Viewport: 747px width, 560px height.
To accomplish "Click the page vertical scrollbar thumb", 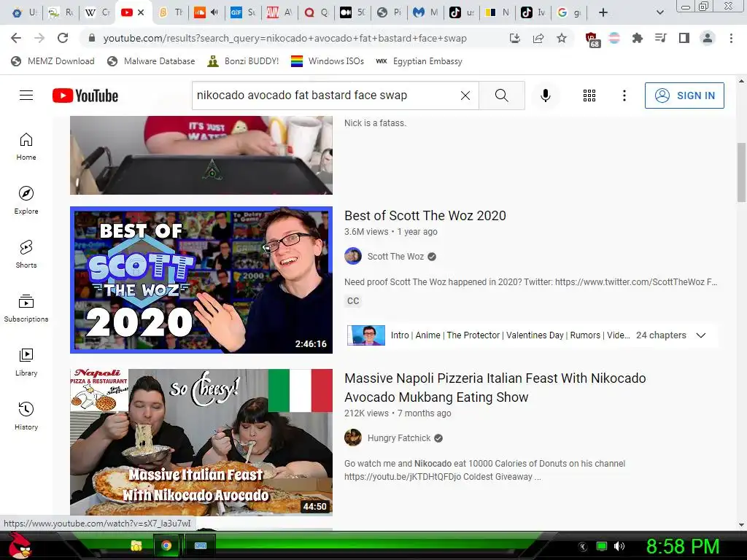I will tap(741, 172).
